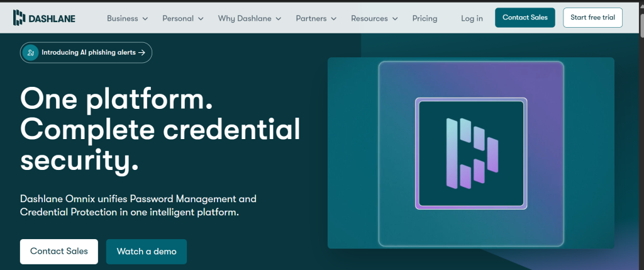Click the white Contact Sales hero button
644x270 pixels.
(x=59, y=252)
